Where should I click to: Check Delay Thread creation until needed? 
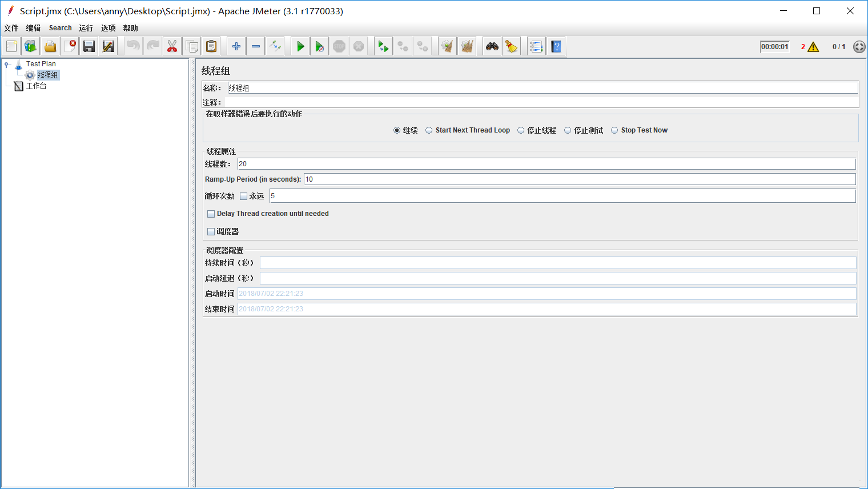click(211, 214)
